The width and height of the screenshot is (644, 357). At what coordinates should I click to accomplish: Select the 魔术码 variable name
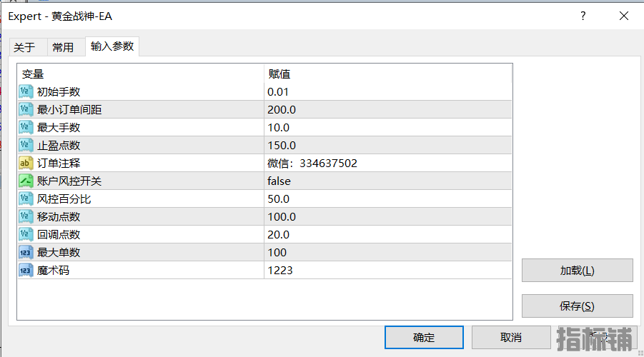click(x=53, y=271)
